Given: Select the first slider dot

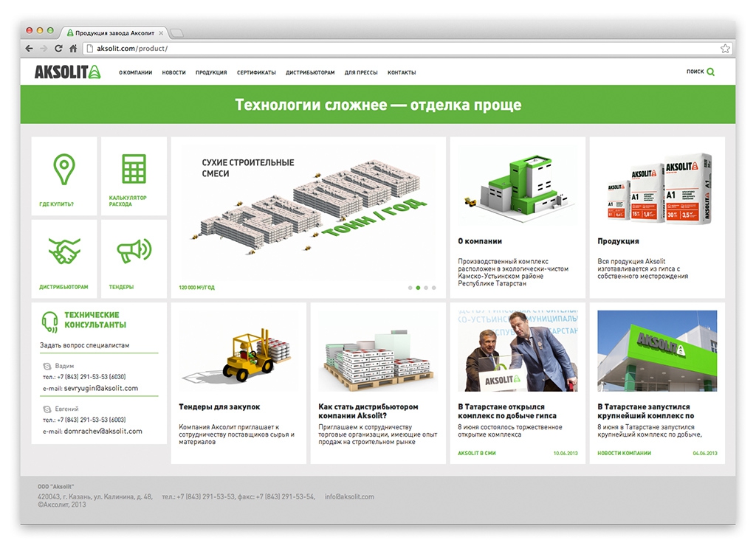Looking at the screenshot, I should [410, 288].
